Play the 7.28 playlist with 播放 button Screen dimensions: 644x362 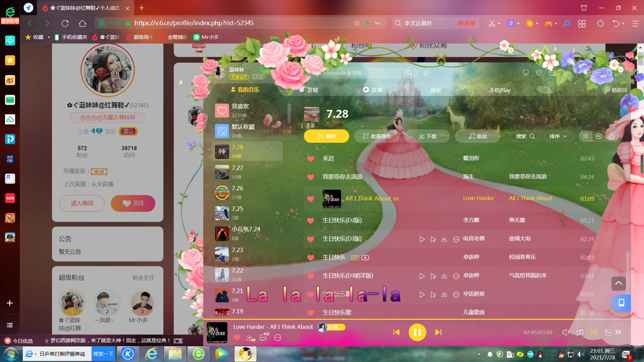point(326,136)
